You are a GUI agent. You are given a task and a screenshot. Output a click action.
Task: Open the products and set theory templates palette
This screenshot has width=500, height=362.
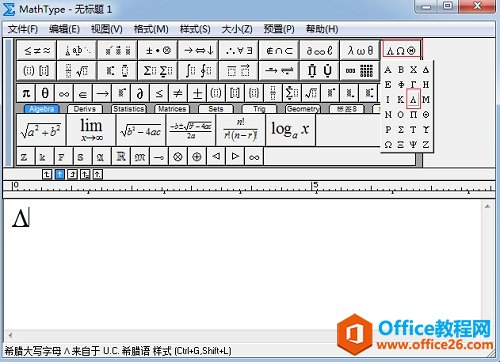tap(320, 71)
